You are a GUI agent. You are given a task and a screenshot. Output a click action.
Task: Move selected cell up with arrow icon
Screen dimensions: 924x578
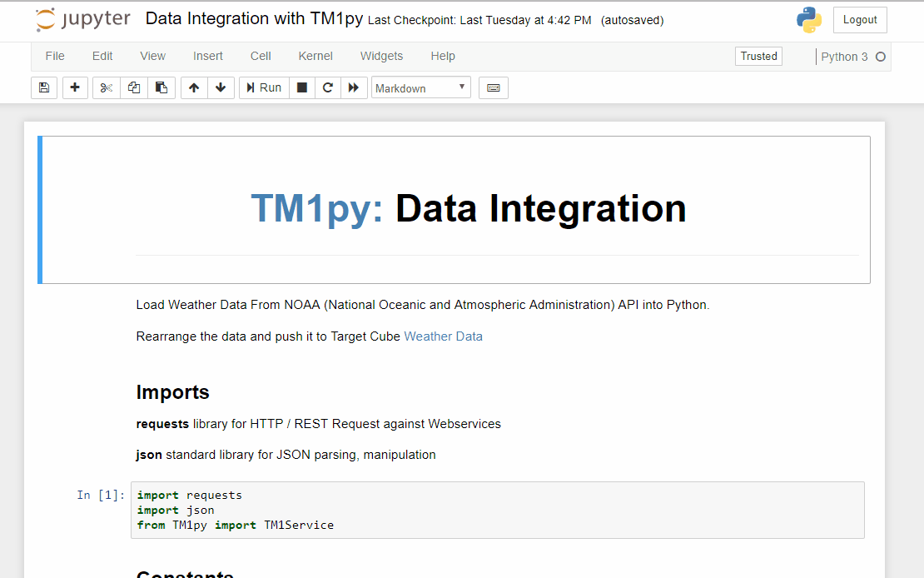click(x=194, y=87)
